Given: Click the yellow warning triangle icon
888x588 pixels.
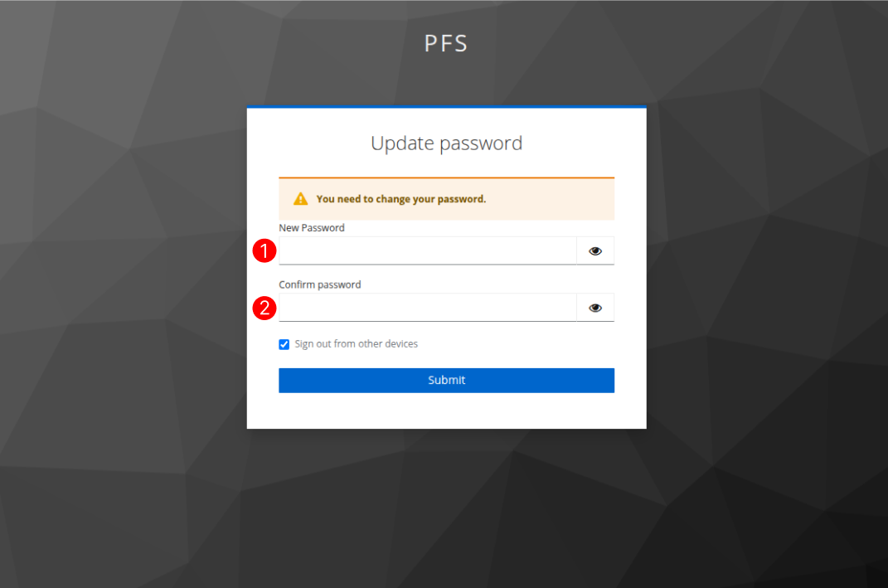Looking at the screenshot, I should 301,199.
